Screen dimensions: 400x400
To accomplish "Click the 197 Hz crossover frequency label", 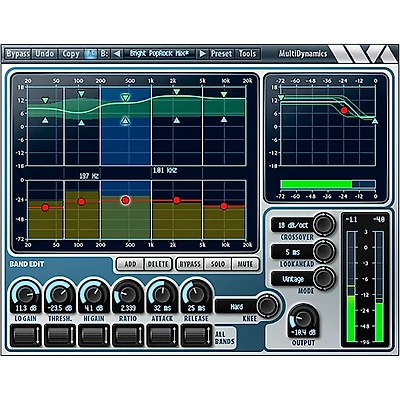I will [x=89, y=175].
